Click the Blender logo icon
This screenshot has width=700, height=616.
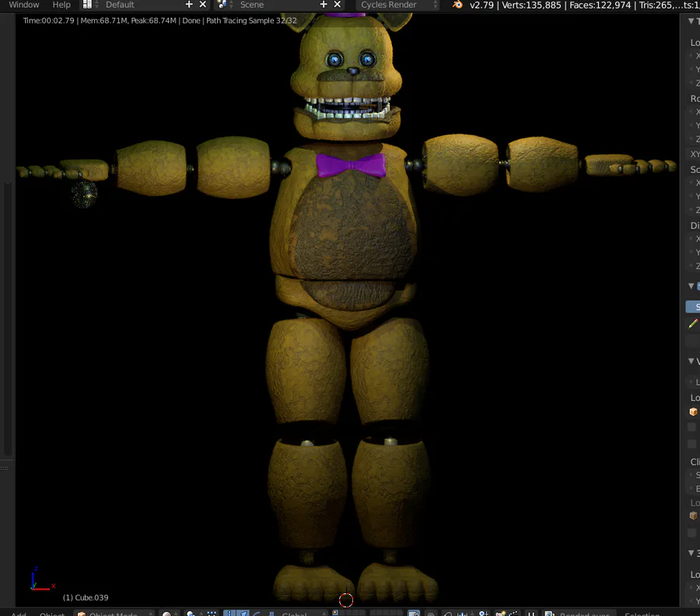pos(457,5)
